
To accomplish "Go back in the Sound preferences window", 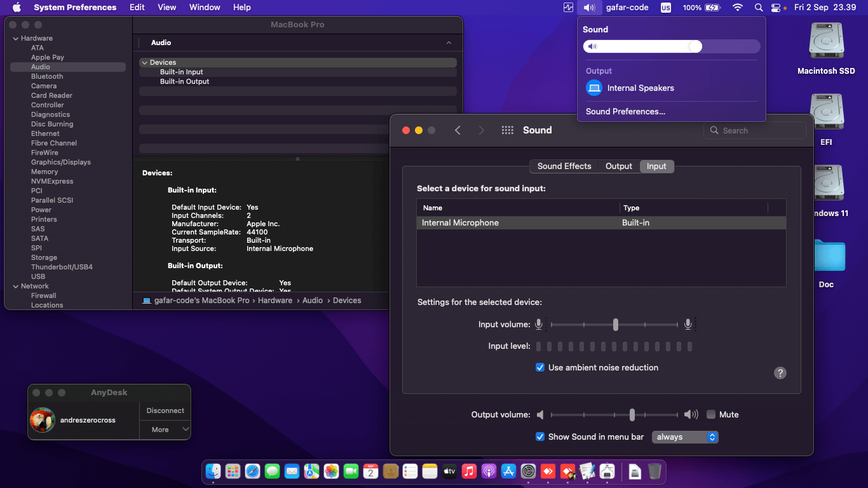I will [458, 130].
